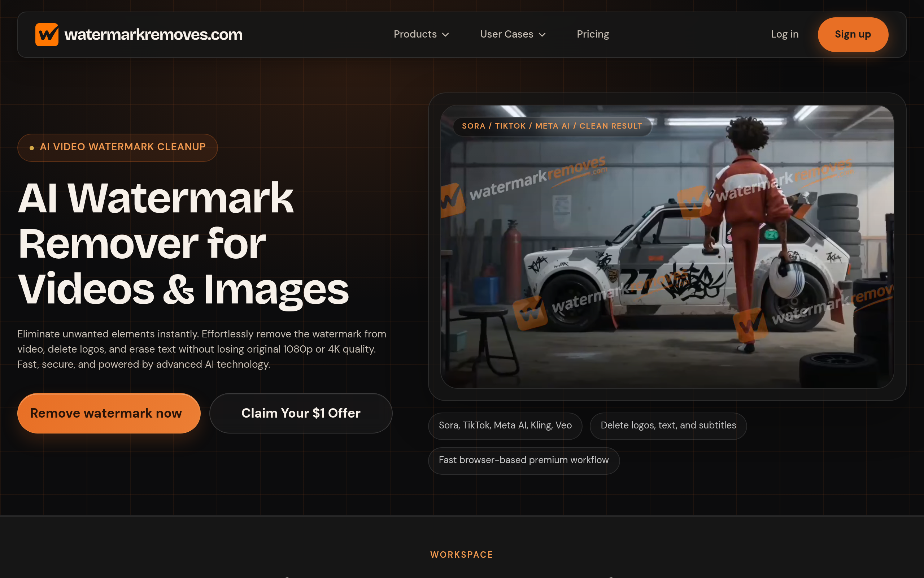Click Claim Your $1 Offer button

point(301,413)
